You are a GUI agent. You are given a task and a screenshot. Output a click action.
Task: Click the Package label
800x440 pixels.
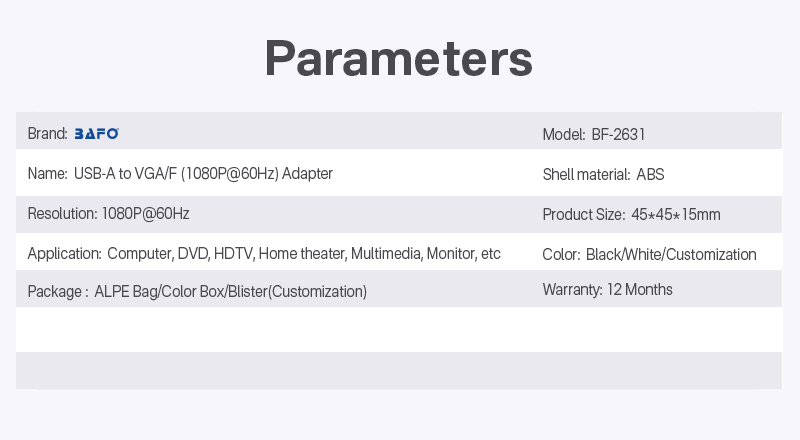click(x=58, y=291)
